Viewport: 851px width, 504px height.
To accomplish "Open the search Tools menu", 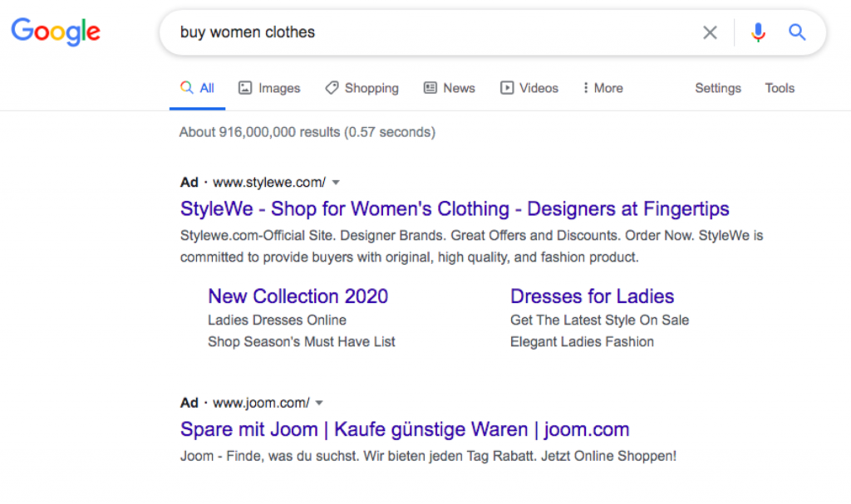I will [780, 88].
